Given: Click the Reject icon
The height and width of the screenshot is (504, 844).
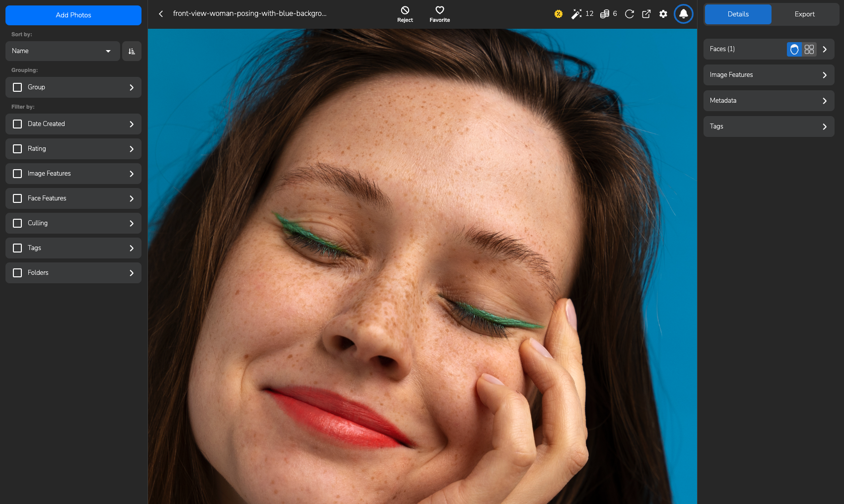Looking at the screenshot, I should [x=405, y=10].
